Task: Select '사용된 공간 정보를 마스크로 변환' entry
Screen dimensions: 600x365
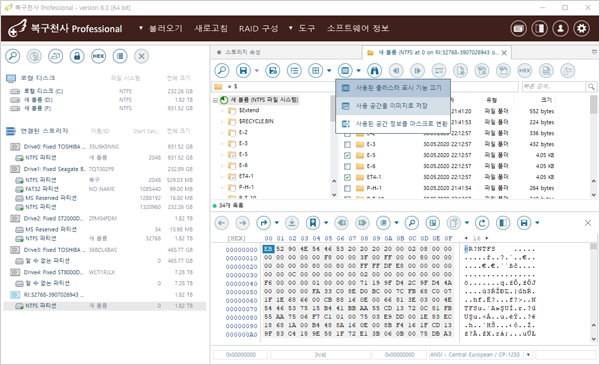Action: 393,124
